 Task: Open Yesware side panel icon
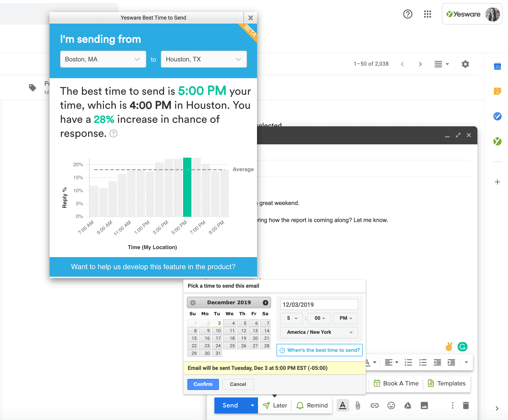497,141
